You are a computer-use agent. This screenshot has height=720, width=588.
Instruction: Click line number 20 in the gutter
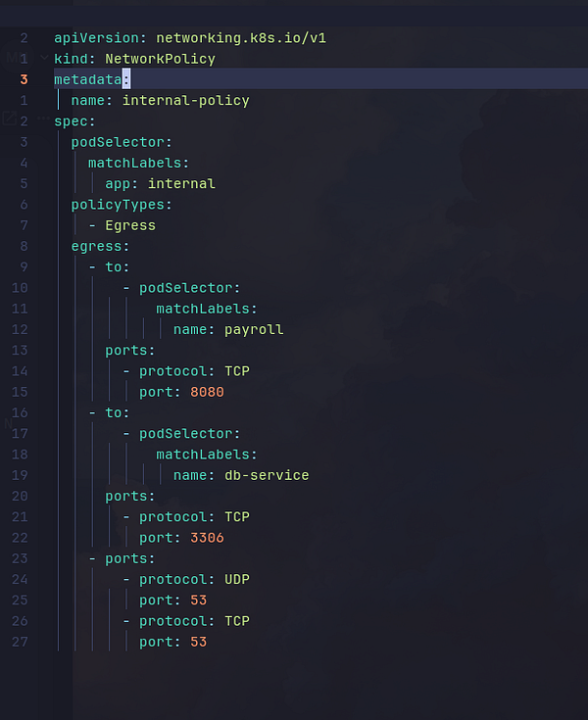(20, 496)
